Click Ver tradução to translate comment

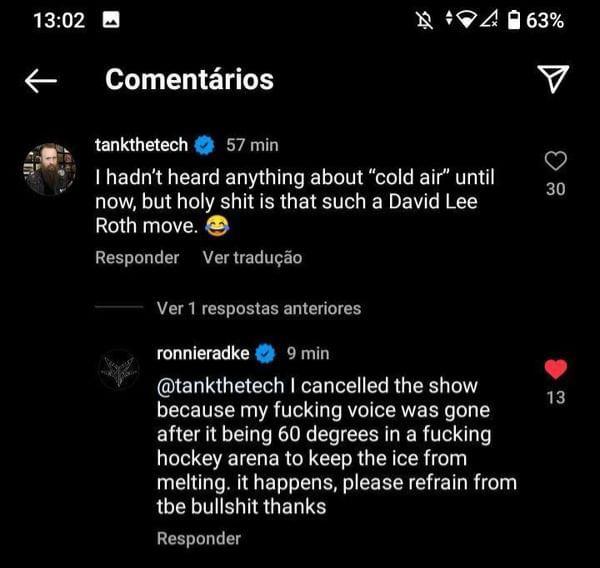tap(252, 258)
